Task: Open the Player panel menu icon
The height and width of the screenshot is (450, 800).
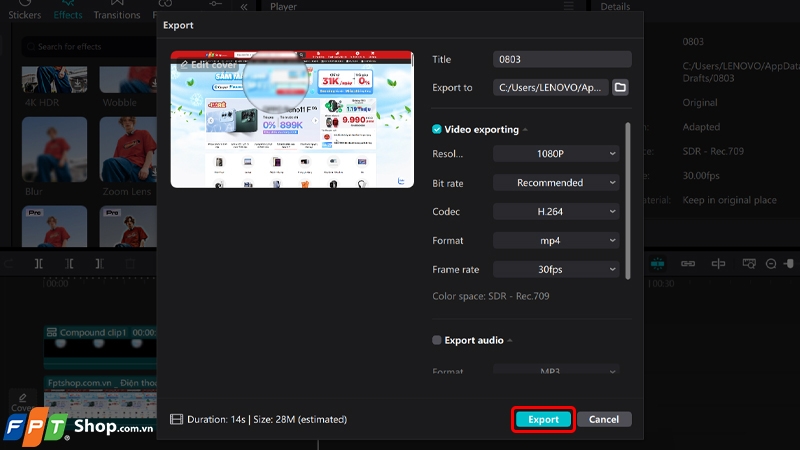Action: (568, 7)
